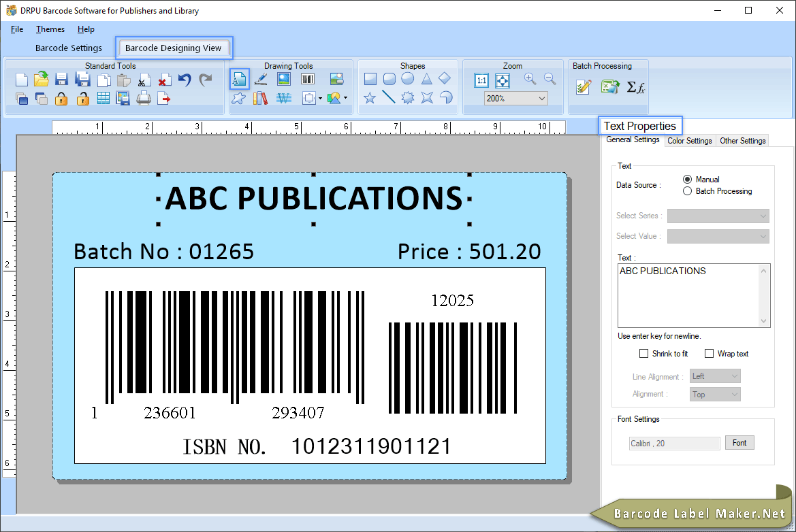The height and width of the screenshot is (532, 796).
Task: Select the 'Batch No : 01265' label text
Action: pos(164,252)
